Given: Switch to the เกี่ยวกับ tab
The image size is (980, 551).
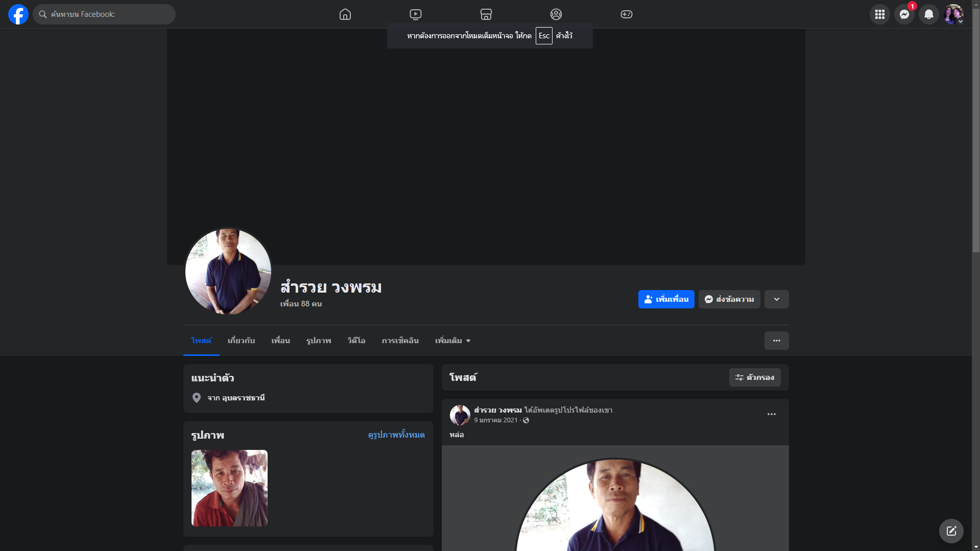Looking at the screenshot, I should pos(241,341).
